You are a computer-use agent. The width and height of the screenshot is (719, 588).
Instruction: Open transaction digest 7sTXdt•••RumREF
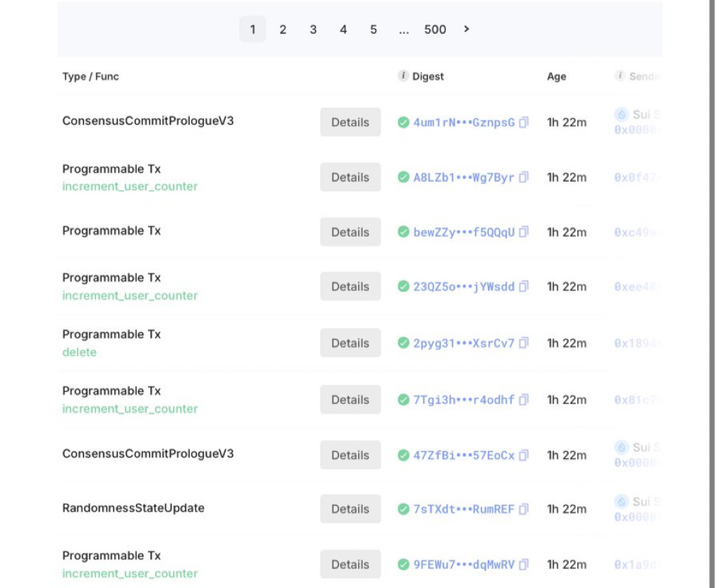(464, 509)
